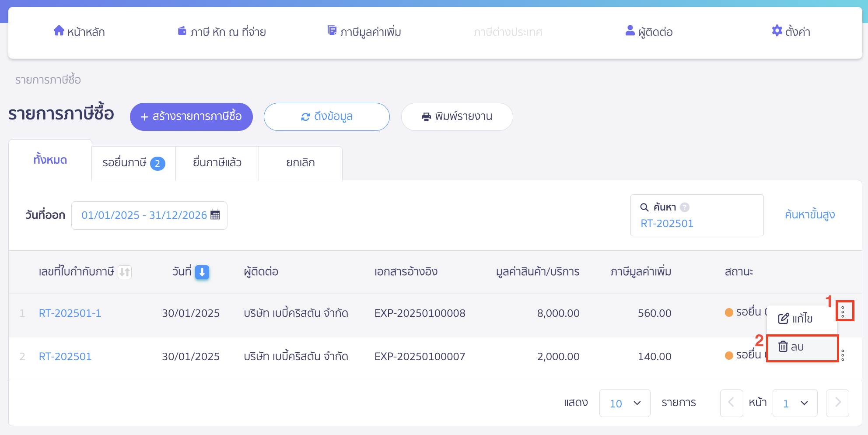The width and height of the screenshot is (868, 435).
Task: Expand the rows-per-page dropdown showing 10
Action: click(x=624, y=403)
